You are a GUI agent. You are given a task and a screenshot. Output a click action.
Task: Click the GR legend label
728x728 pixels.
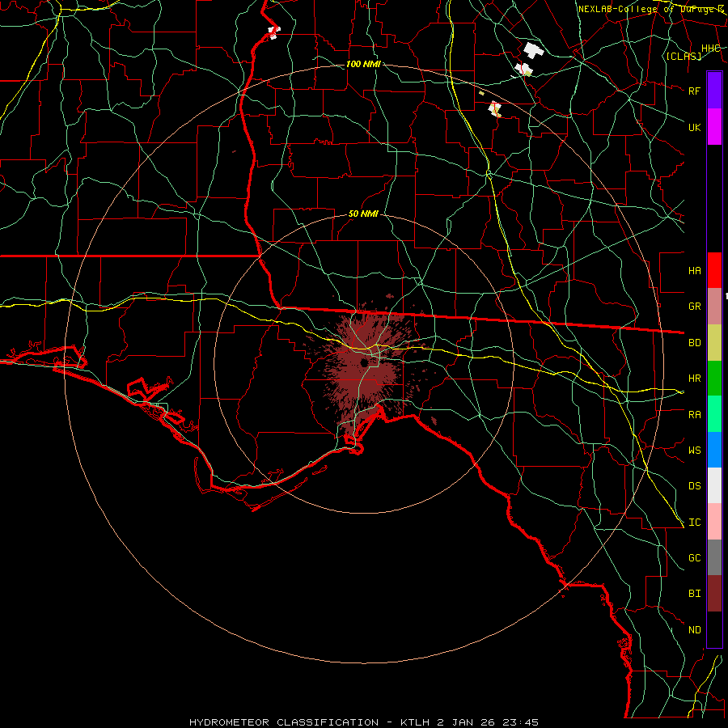pos(694,307)
